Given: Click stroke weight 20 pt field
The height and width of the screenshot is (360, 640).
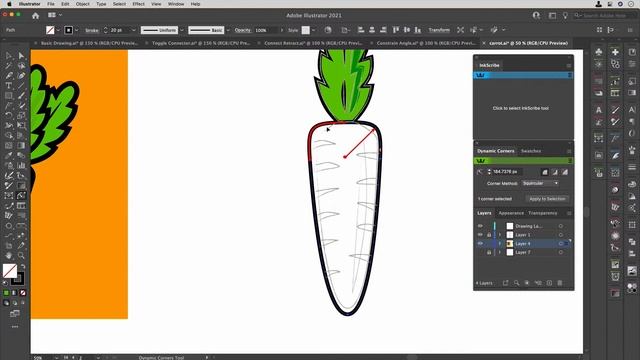Looking at the screenshot, I should (120, 30).
